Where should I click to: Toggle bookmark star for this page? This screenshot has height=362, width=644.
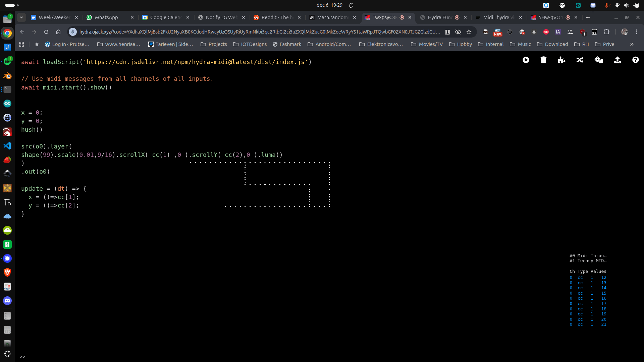coord(469,32)
